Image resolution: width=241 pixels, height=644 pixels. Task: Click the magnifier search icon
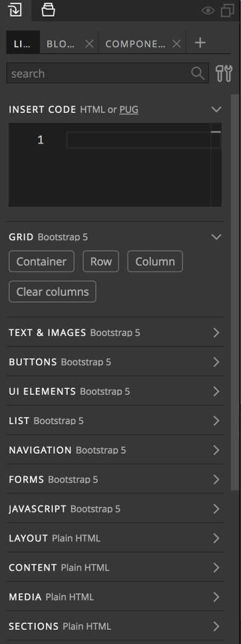[x=198, y=74]
